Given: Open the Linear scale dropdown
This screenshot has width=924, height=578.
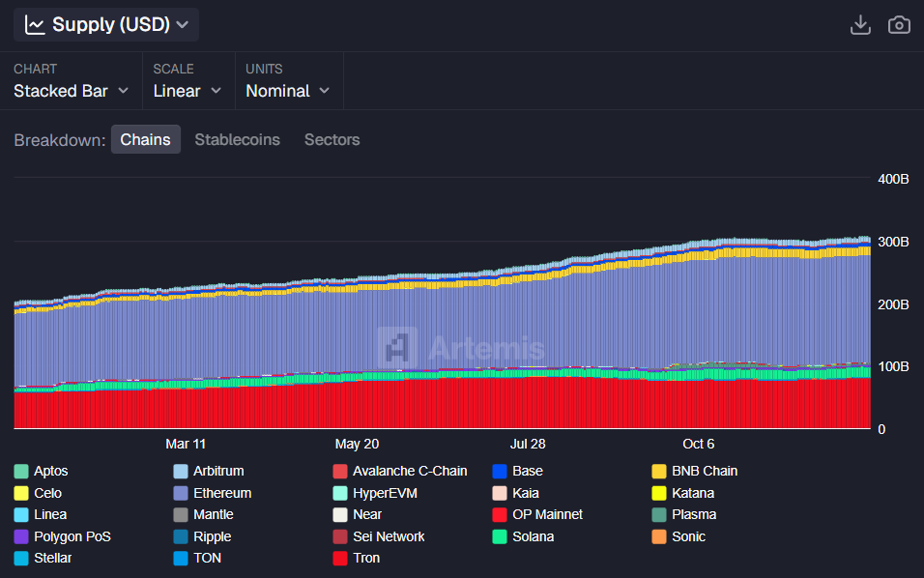Looking at the screenshot, I should (187, 91).
